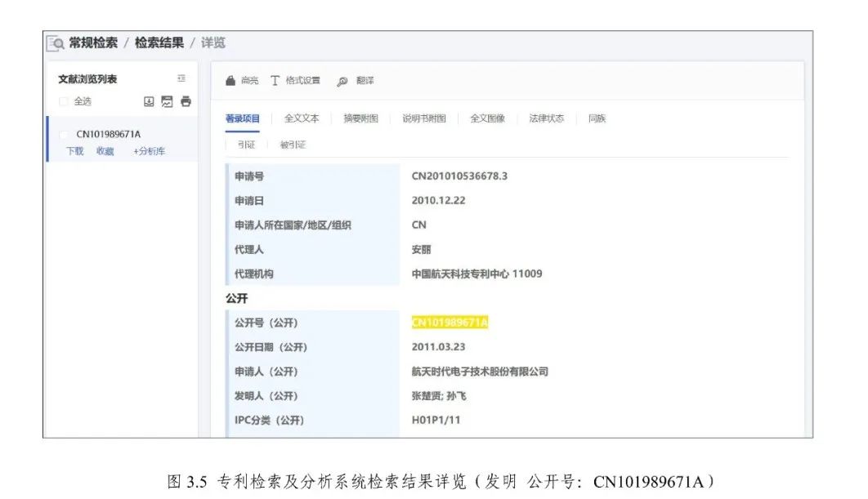Image resolution: width=868 pixels, height=499 pixels.
Task: Click the chart analysis icon in list header
Action: coord(167,101)
